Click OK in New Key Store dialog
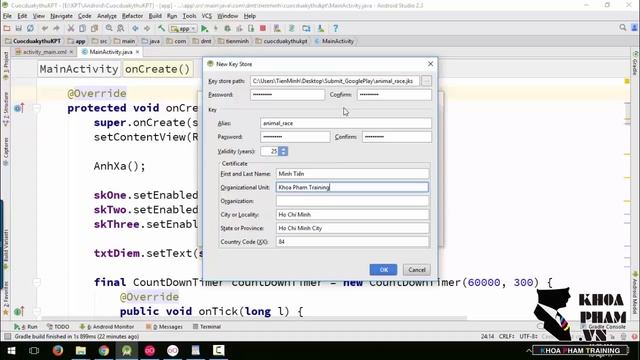The image size is (640, 360). (x=383, y=269)
